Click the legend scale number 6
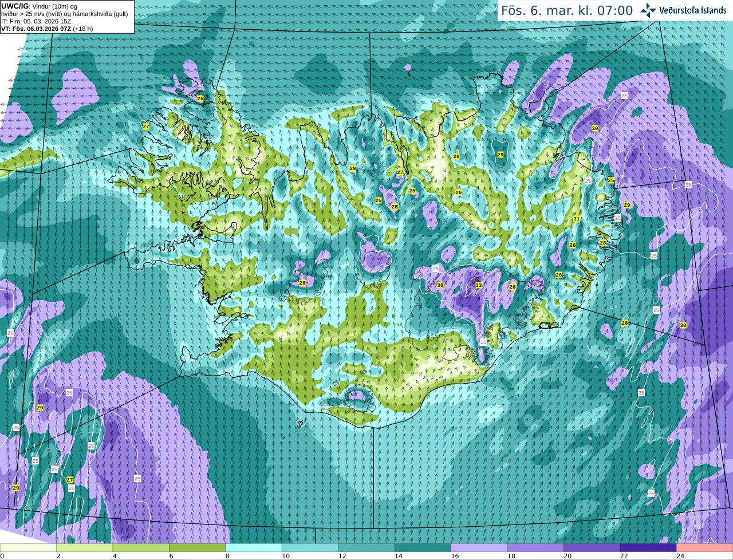Screen dimensions: 733x560 tap(171, 556)
